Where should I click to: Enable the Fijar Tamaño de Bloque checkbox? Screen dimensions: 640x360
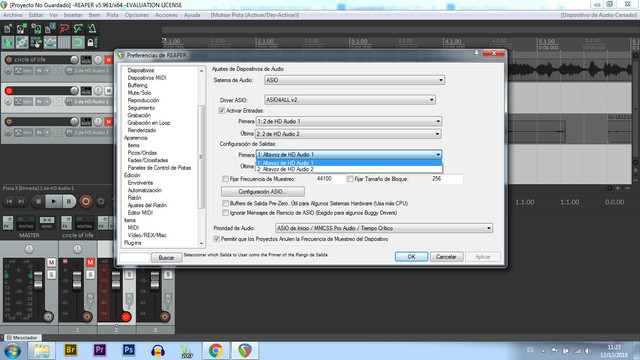pyautogui.click(x=350, y=179)
